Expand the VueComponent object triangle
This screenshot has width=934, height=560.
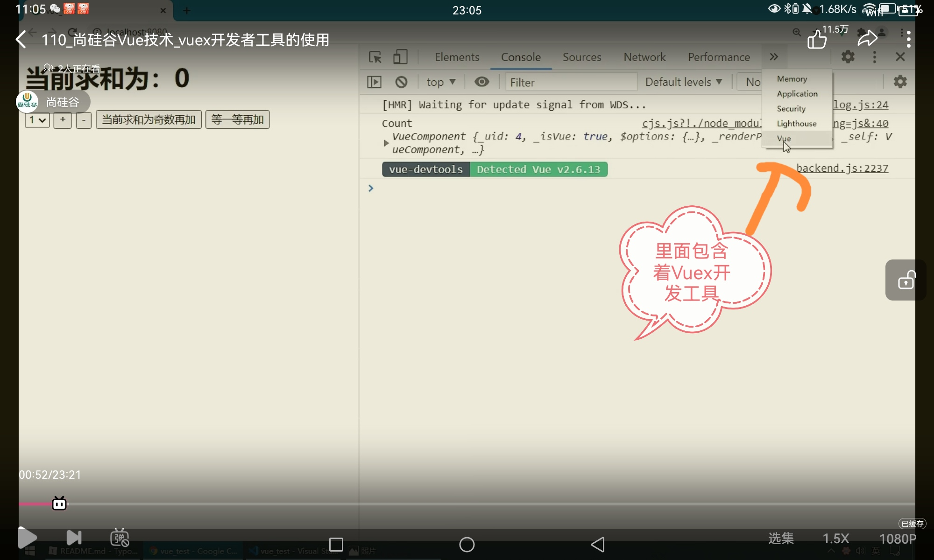tap(386, 143)
